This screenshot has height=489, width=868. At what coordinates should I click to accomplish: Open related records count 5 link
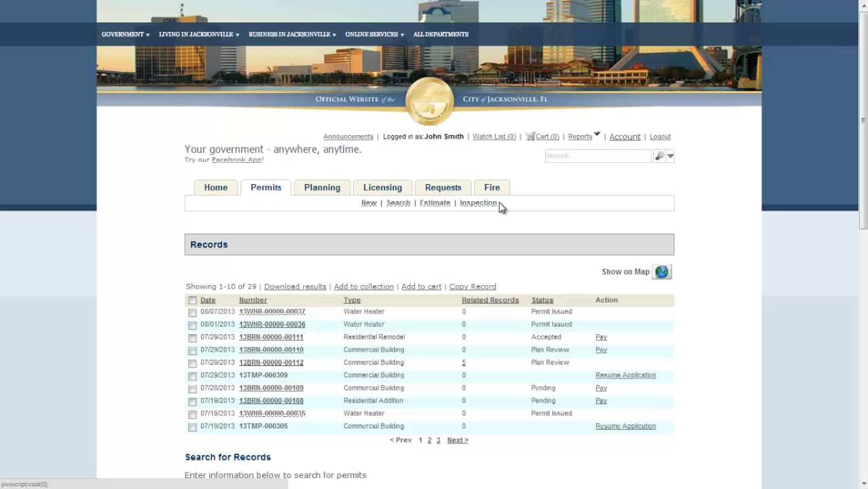(464, 363)
